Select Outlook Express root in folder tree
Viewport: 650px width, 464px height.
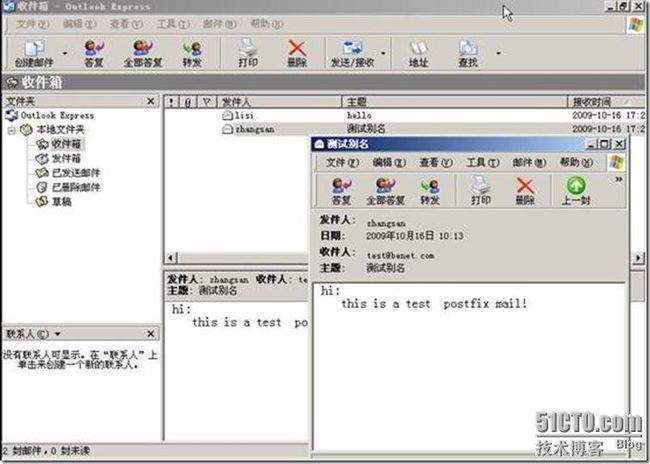click(x=50, y=115)
